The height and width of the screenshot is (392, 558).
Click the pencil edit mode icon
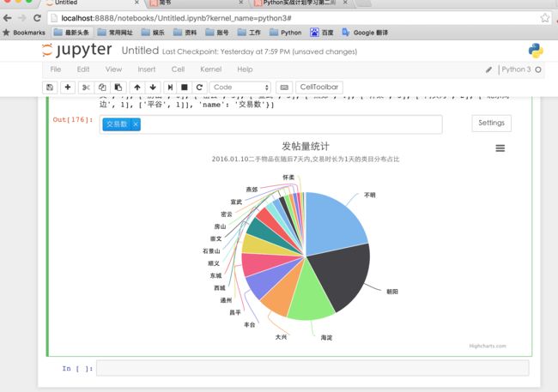[x=489, y=69]
